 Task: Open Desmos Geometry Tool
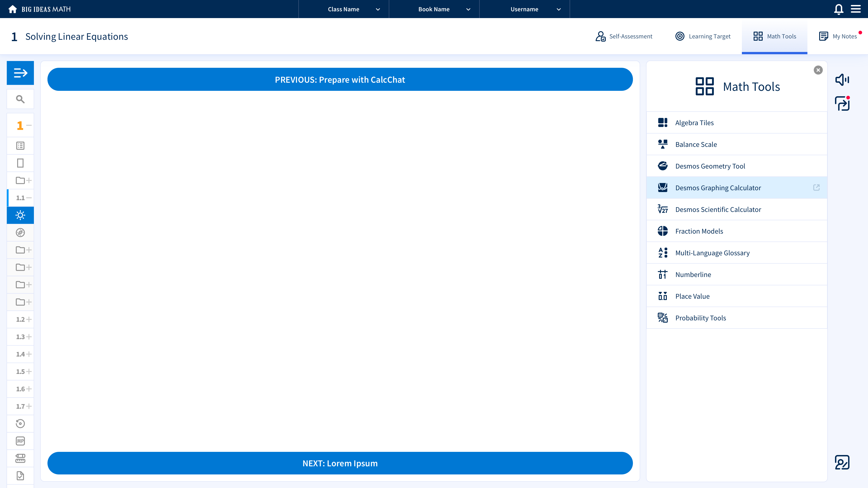(x=737, y=166)
